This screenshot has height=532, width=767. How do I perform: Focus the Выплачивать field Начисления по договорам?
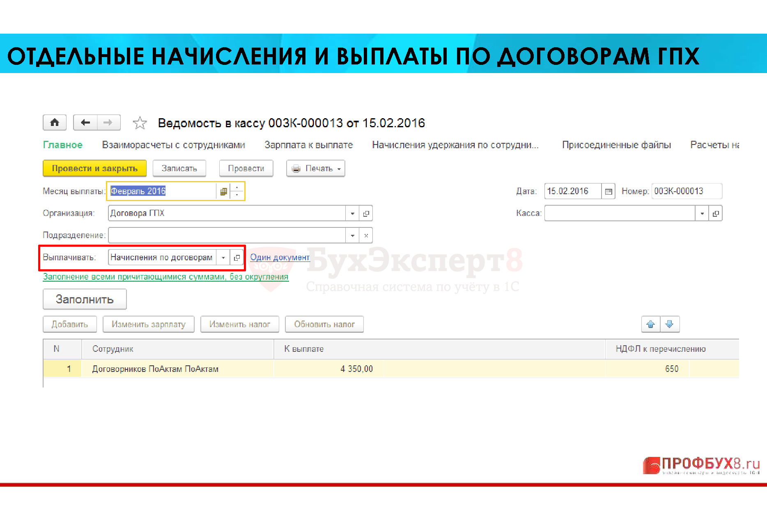(x=162, y=258)
